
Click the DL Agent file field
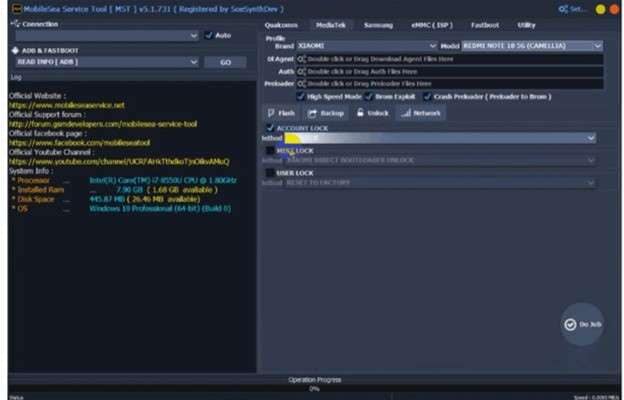click(449, 59)
